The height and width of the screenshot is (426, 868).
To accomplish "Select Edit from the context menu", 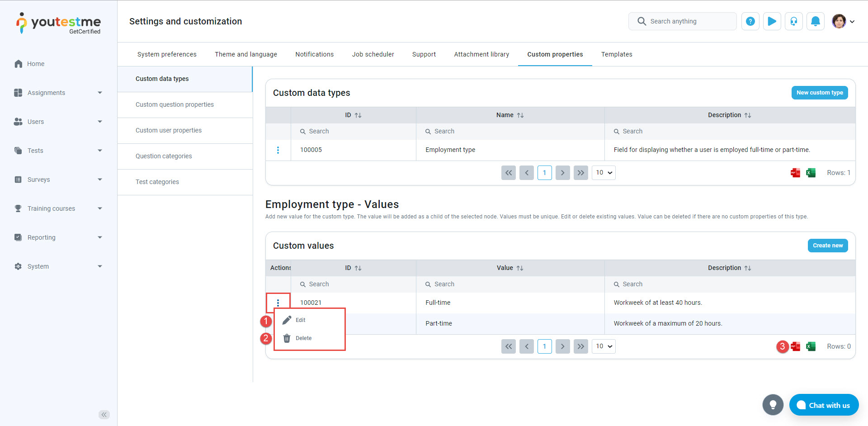I will click(300, 320).
